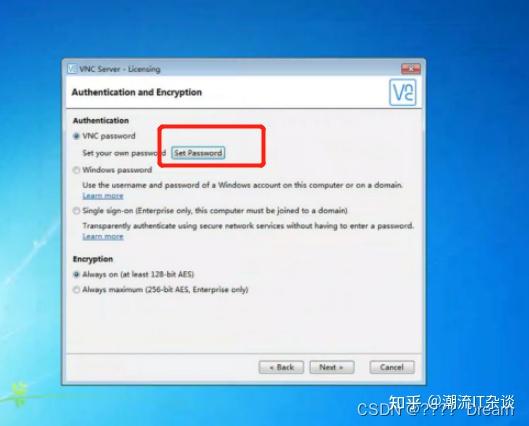Click the Authentication section label
Image resolution: width=529 pixels, height=426 pixels.
click(101, 120)
